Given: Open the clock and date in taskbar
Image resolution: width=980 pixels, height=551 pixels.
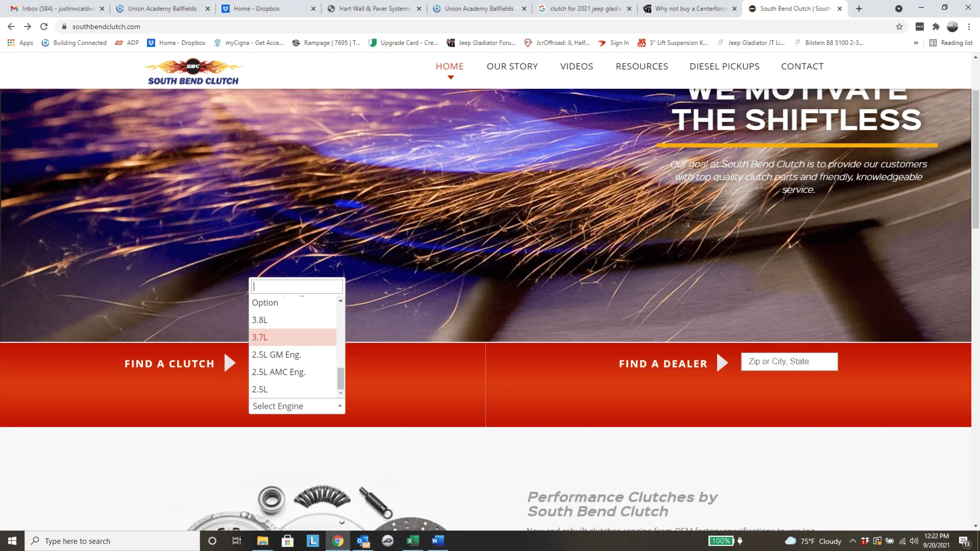Looking at the screenshot, I should (936, 541).
